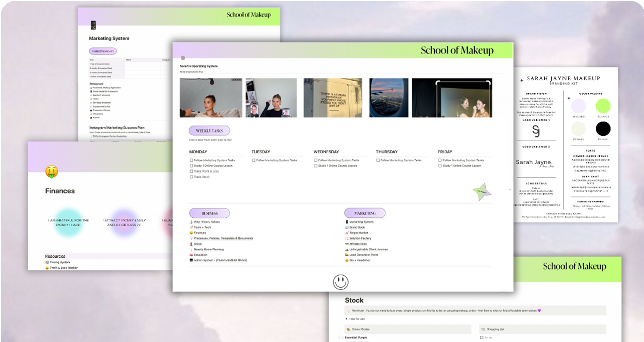
Task: Check Friday's Study 1 Online Course Lesson
Action: coord(440,166)
